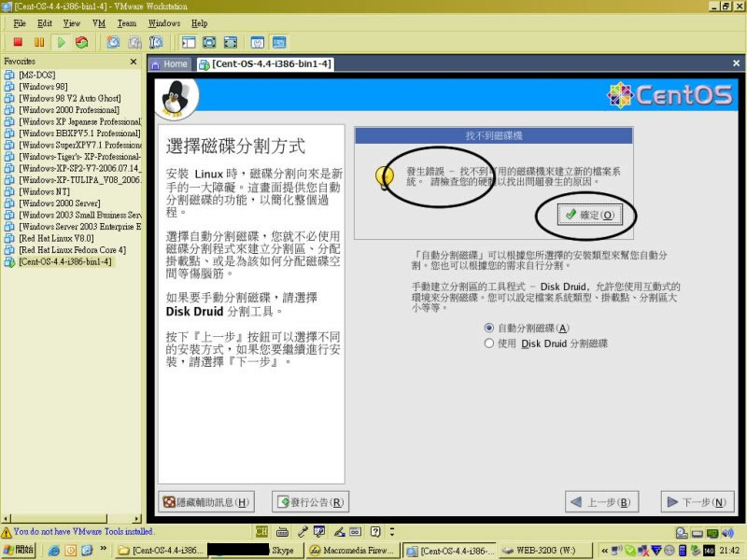Click the taskbar clock showing 21:42
The image size is (747, 560).
729,551
